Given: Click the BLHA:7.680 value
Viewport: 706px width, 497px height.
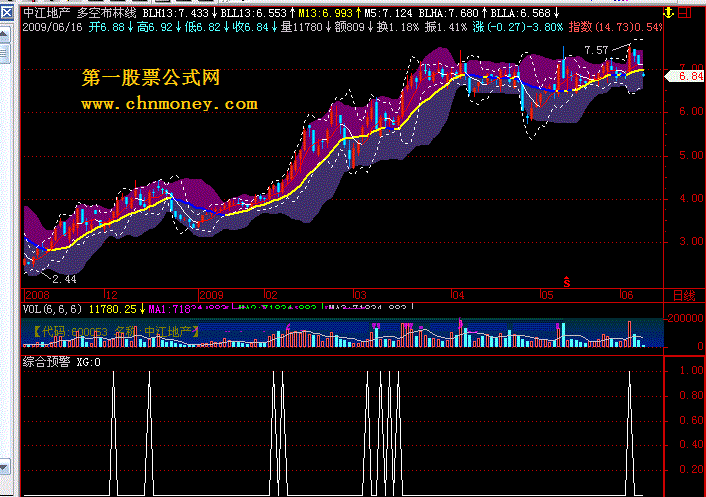Looking at the screenshot, I should click(448, 13).
